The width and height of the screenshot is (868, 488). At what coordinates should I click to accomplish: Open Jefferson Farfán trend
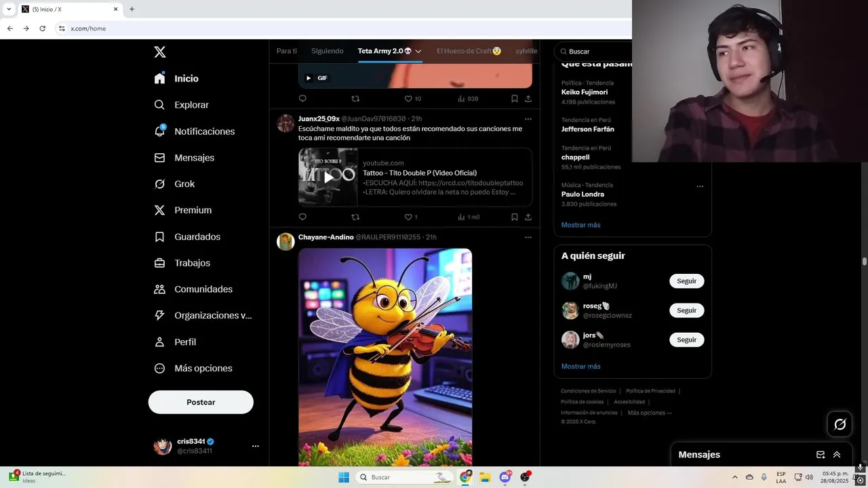588,129
